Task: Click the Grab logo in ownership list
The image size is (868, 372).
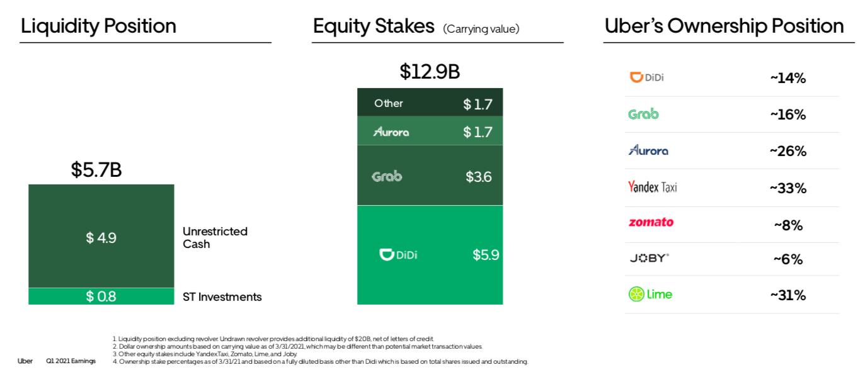Action: point(643,114)
